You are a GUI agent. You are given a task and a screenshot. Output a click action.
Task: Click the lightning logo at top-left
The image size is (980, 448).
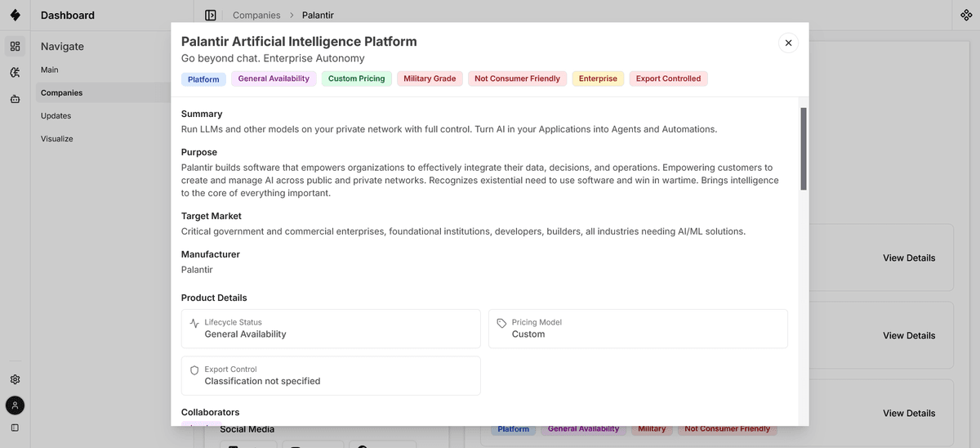pos(15,15)
